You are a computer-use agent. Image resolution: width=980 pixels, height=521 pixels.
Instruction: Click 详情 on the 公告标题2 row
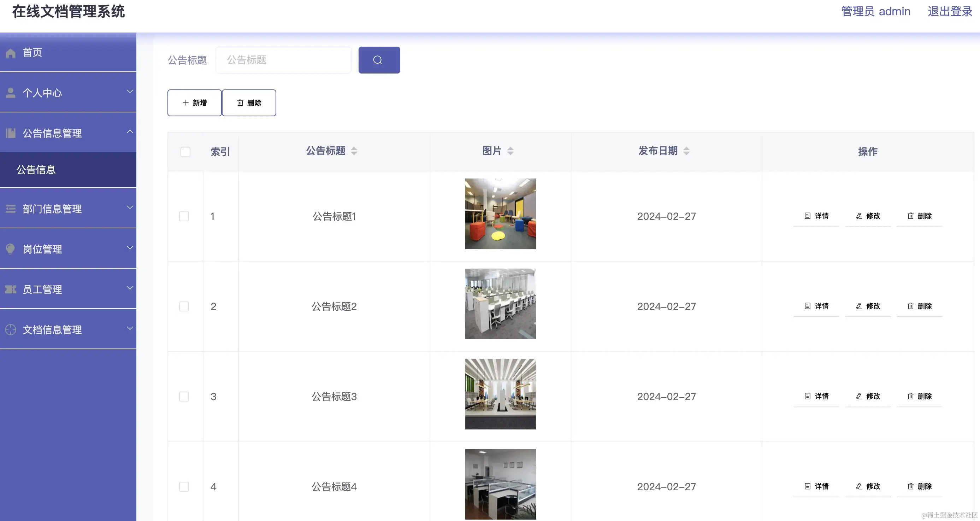(816, 306)
